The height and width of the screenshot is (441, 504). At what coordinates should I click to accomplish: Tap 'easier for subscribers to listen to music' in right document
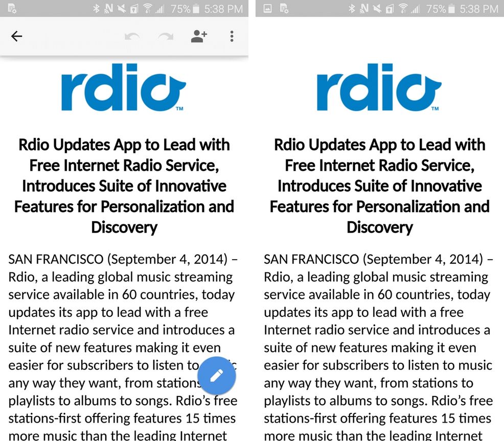pyautogui.click(x=378, y=365)
